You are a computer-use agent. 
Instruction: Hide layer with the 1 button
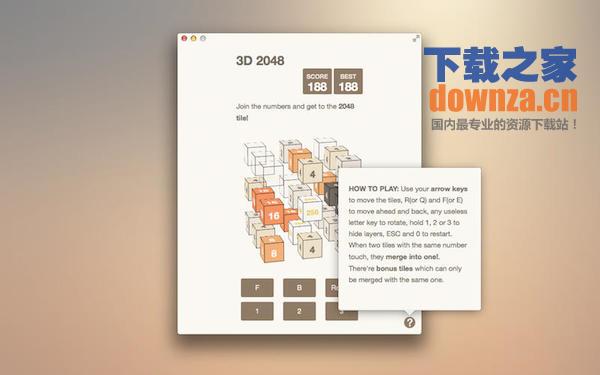257,311
